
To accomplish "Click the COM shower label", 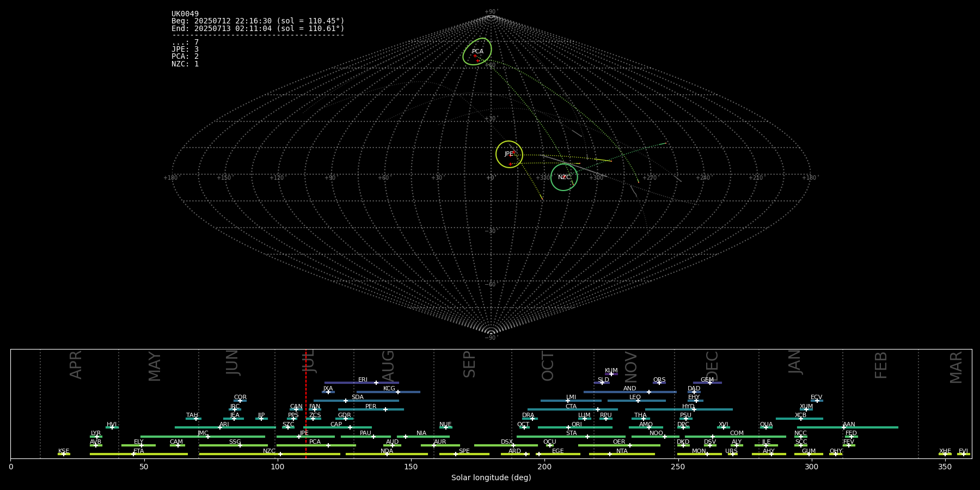I will click(737, 433).
